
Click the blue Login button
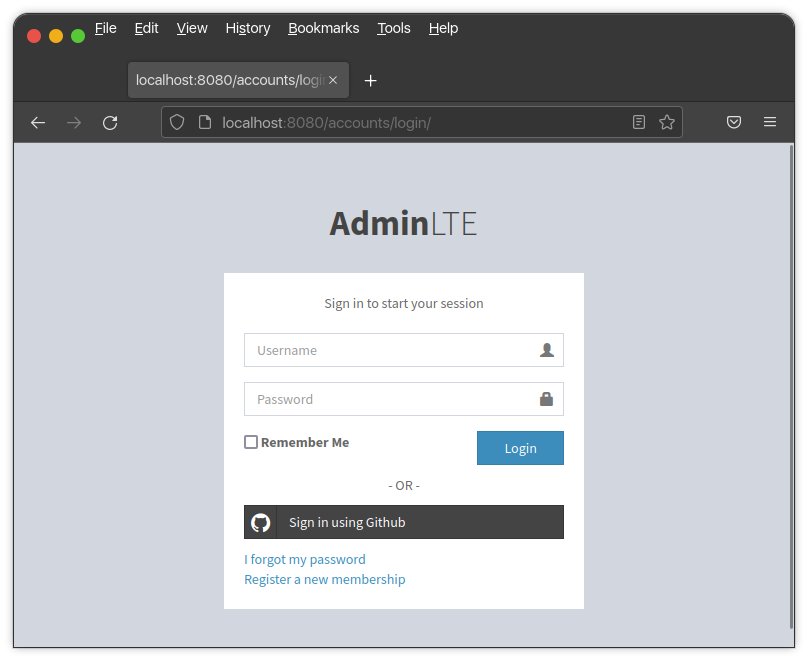(x=520, y=448)
